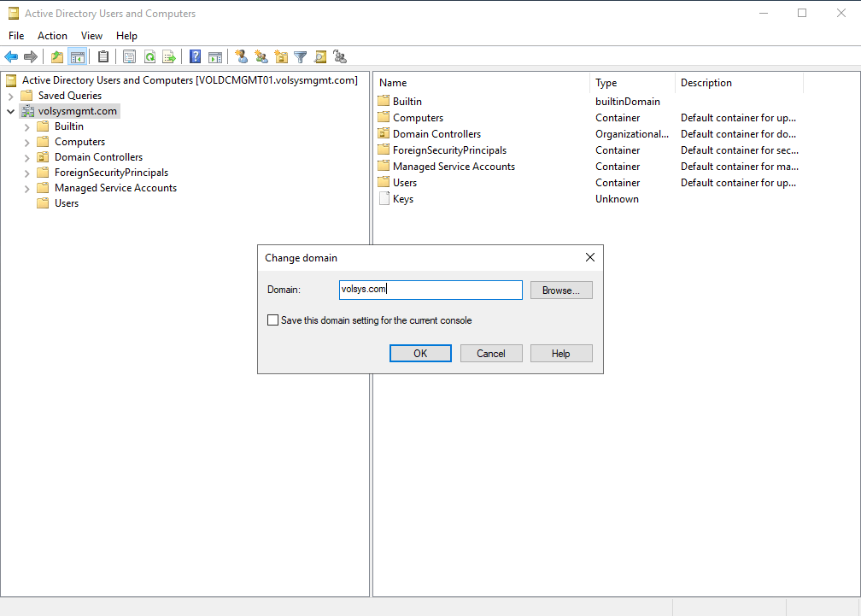861x616 pixels.
Task: Click the Browse... button
Action: pyautogui.click(x=561, y=290)
